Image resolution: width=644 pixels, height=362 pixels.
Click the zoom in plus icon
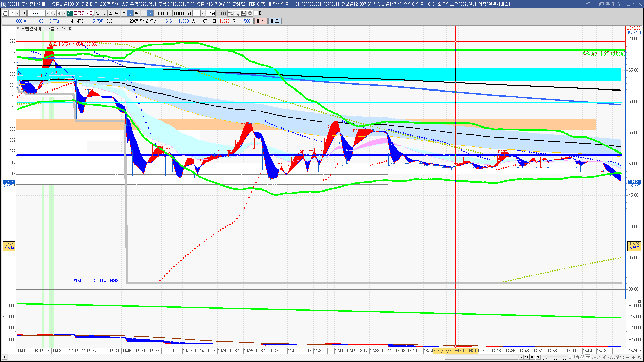pos(634,357)
